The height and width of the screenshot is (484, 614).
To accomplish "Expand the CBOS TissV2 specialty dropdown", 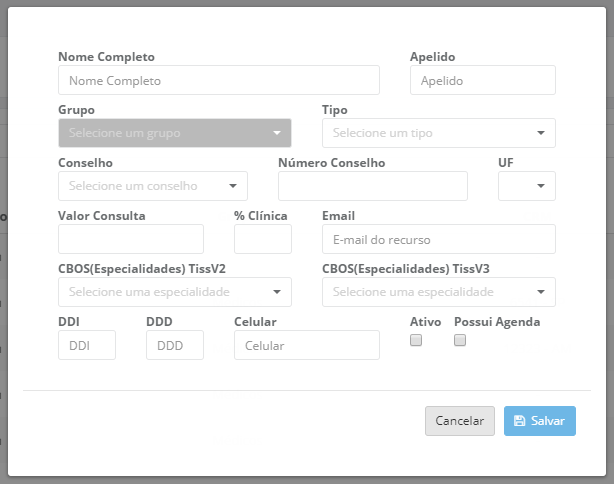I will 175,292.
